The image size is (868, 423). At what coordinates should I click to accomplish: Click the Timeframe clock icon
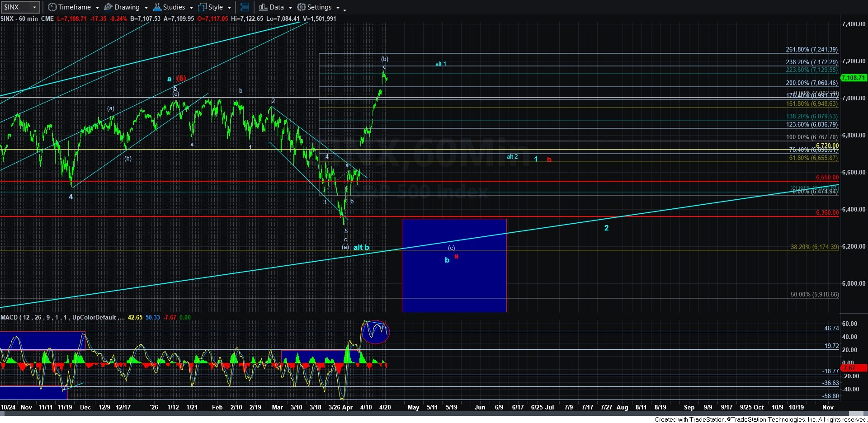[52, 7]
